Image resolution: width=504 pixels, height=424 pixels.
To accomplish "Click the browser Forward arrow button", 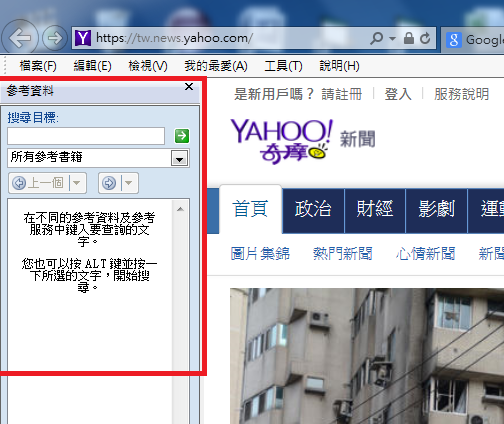I will point(55,38).
